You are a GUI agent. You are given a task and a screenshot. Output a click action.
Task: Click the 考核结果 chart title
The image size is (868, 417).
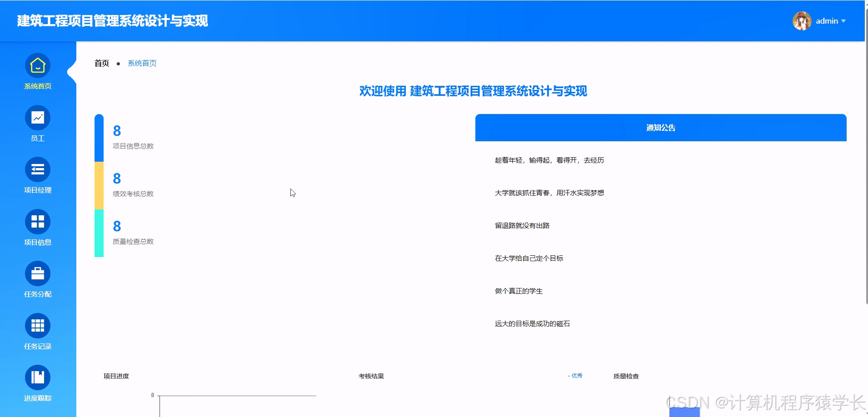371,376
